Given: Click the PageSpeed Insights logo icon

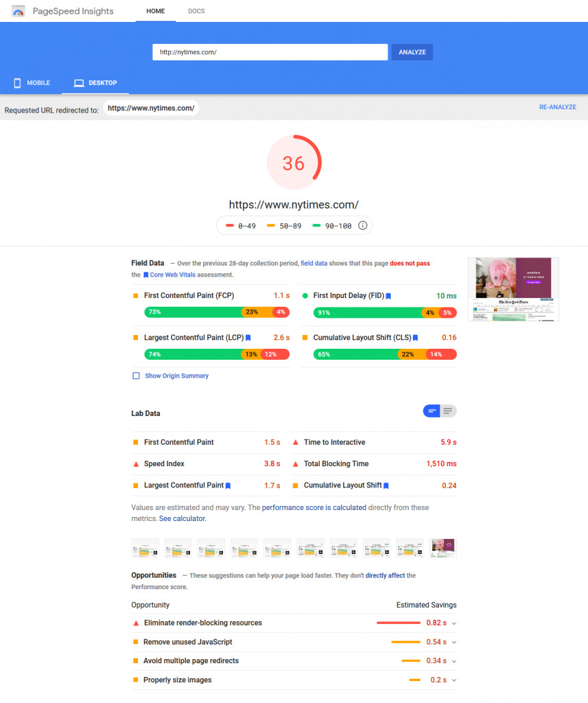Looking at the screenshot, I should click(x=19, y=11).
